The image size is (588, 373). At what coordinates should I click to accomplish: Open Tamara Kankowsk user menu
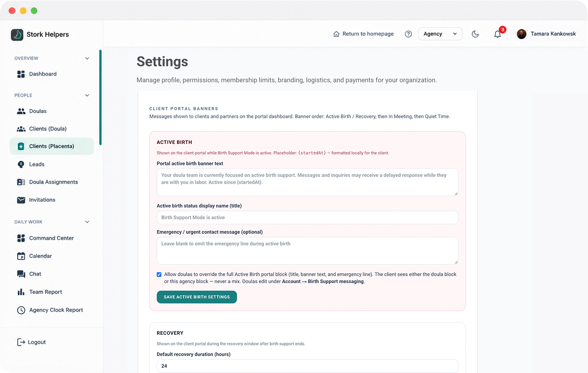pyautogui.click(x=546, y=34)
